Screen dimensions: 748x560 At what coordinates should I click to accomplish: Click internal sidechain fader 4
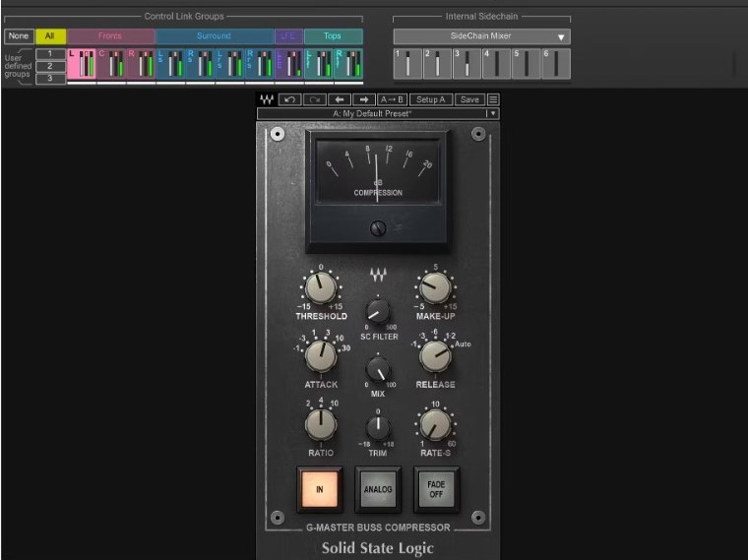(497, 63)
